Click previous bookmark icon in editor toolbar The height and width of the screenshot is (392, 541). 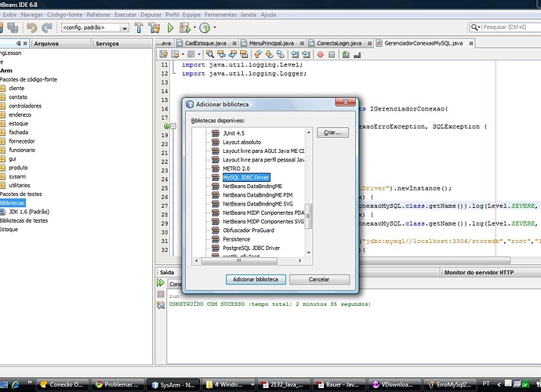tap(258, 54)
